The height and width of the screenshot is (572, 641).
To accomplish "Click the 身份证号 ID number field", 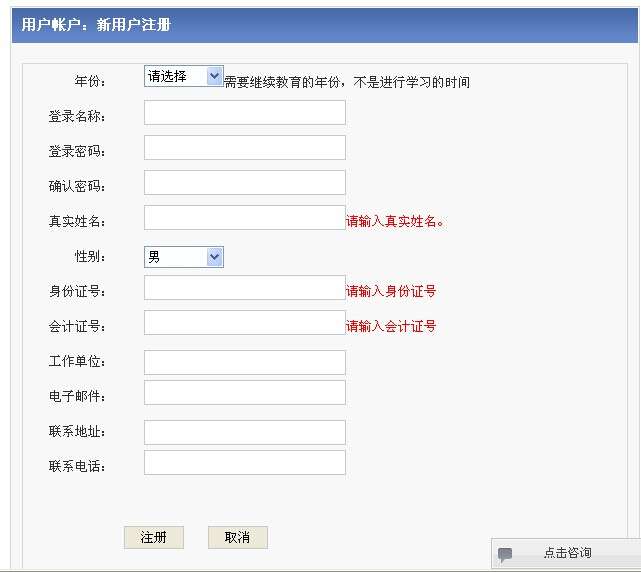I will [x=244, y=288].
